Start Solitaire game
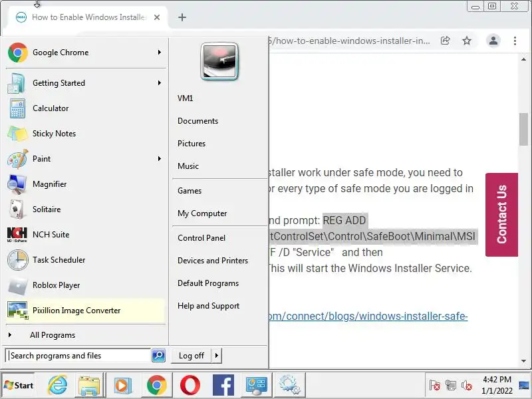The width and height of the screenshot is (532, 399). 85,209
